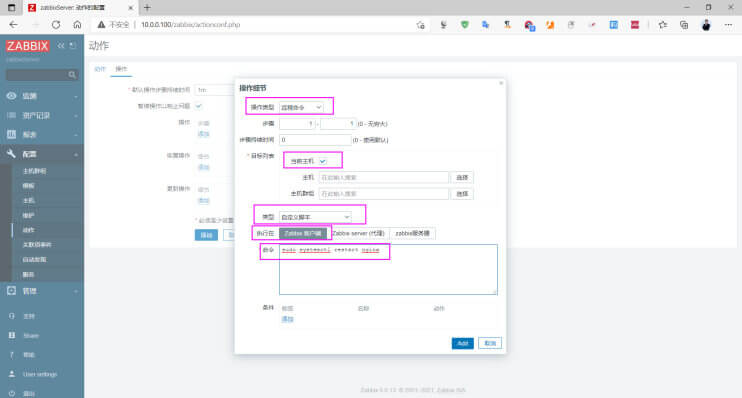Click the Host search input field
The height and width of the screenshot is (398, 742).
[x=384, y=177]
